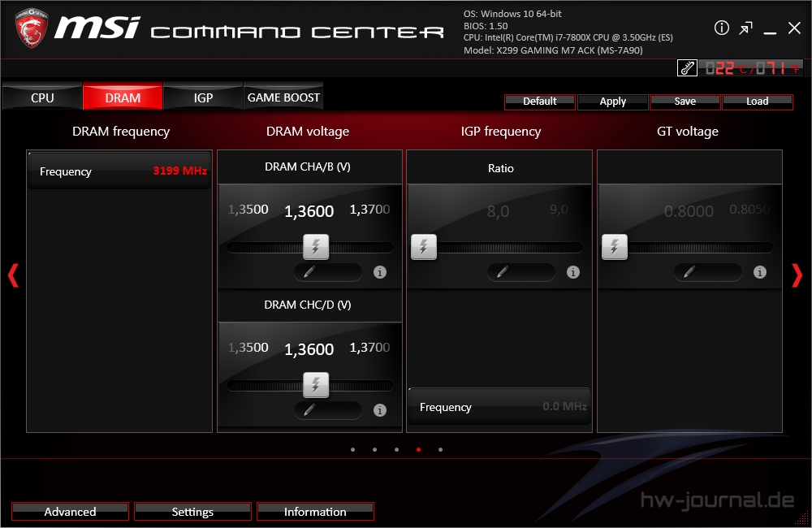812x528 pixels.
Task: Select 1,3500 value in DRAM CHA/B panel
Action: [x=248, y=210]
